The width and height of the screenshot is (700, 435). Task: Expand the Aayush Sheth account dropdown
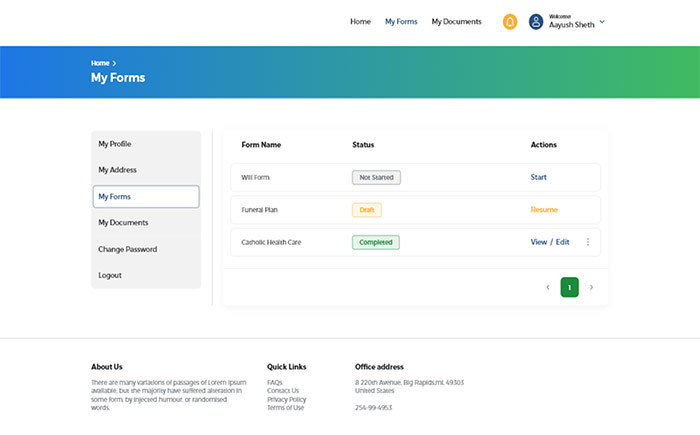point(602,22)
